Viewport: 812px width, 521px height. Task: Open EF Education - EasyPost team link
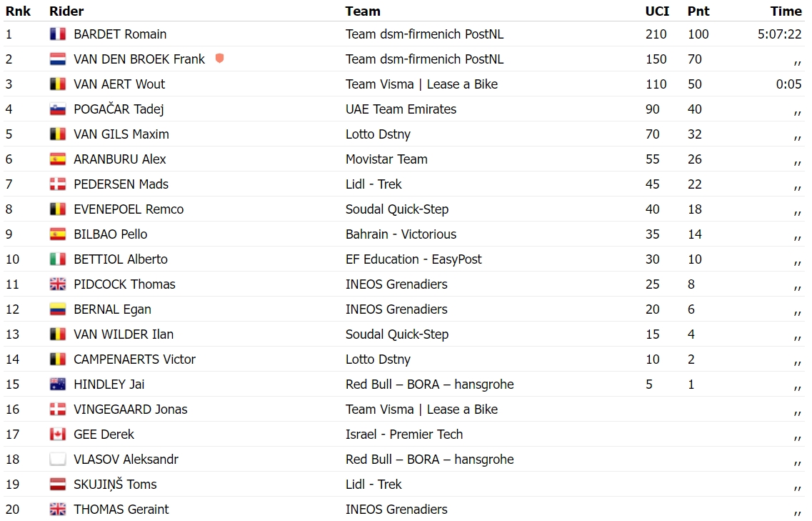pos(413,259)
